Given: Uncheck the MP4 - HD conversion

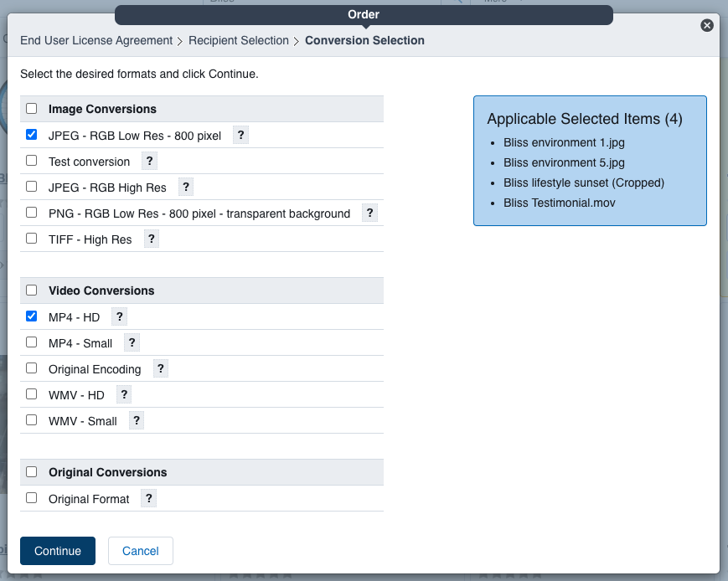Looking at the screenshot, I should (32, 316).
